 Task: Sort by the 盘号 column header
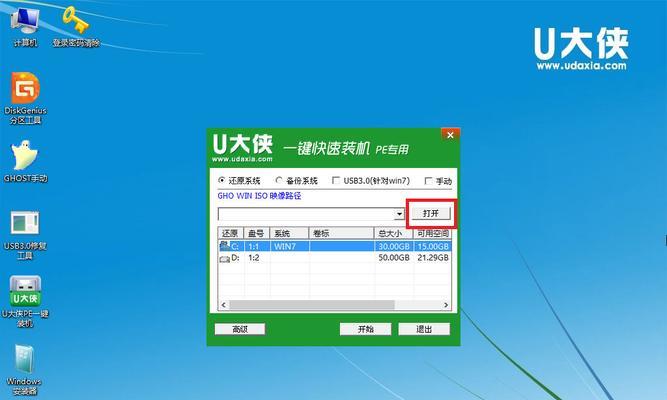tap(257, 233)
